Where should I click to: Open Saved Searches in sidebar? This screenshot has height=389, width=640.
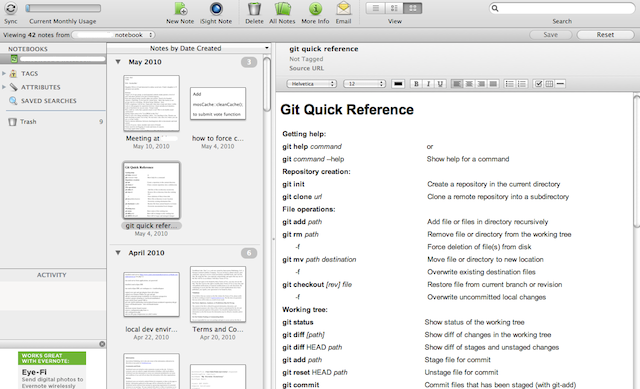[x=49, y=101]
